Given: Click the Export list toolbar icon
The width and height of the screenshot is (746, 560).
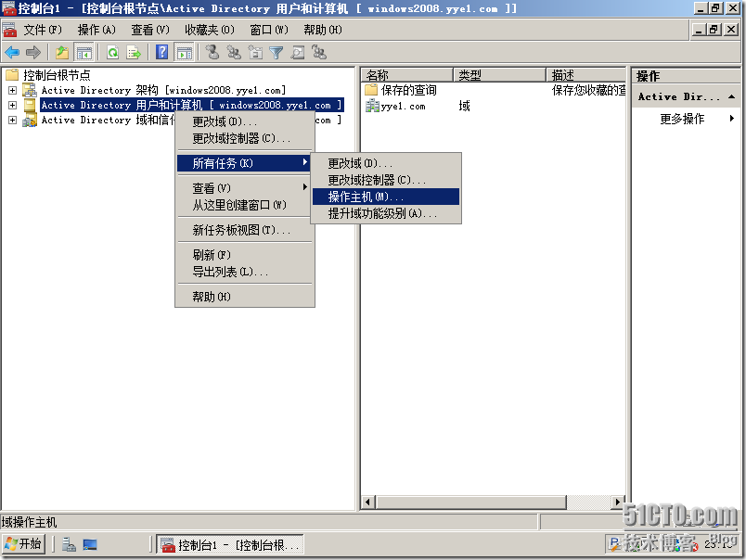Looking at the screenshot, I should (134, 52).
